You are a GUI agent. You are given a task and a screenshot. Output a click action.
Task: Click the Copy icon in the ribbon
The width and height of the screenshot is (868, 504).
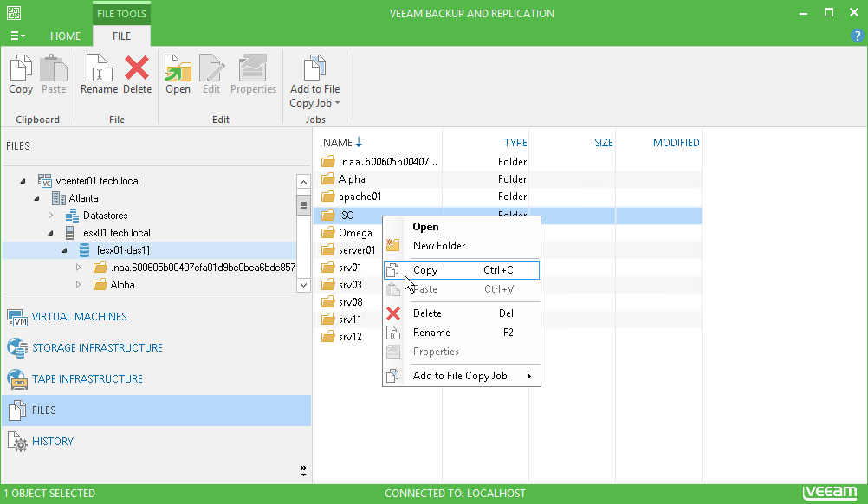[x=21, y=74]
